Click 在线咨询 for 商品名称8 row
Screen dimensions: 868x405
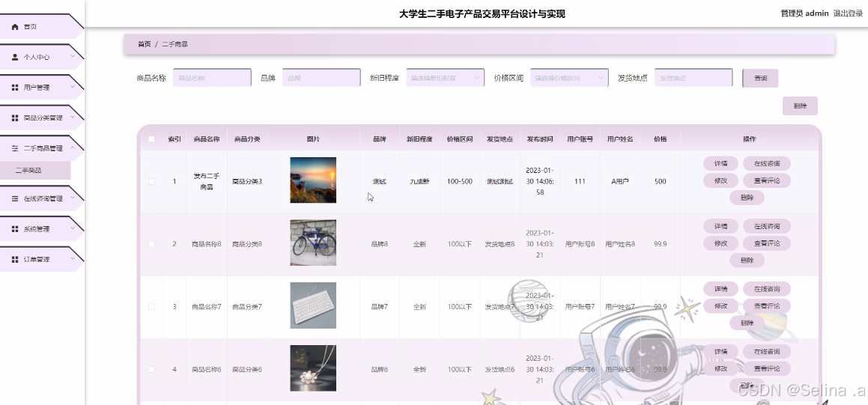pos(767,226)
